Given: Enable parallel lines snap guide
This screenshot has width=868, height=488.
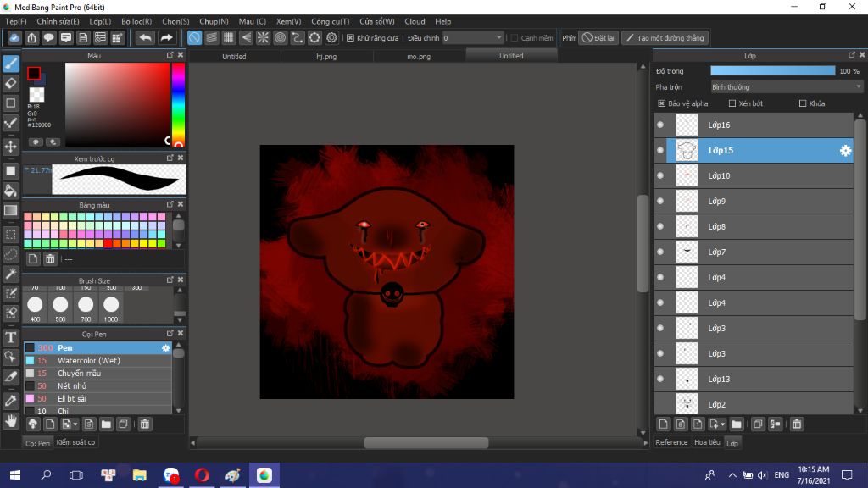Looking at the screenshot, I should click(211, 37).
